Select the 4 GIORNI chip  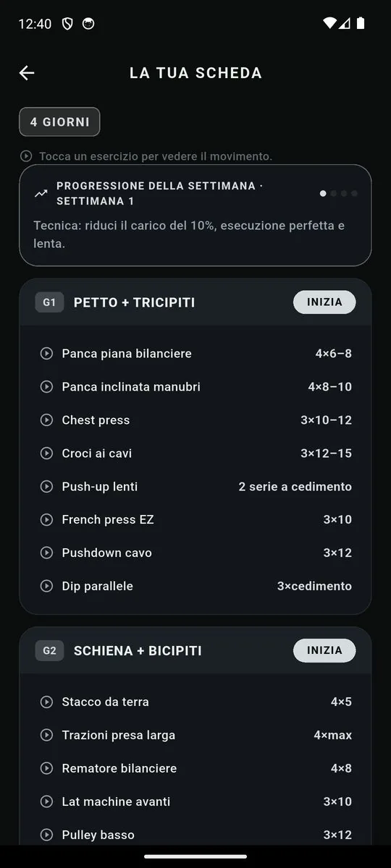pos(59,122)
